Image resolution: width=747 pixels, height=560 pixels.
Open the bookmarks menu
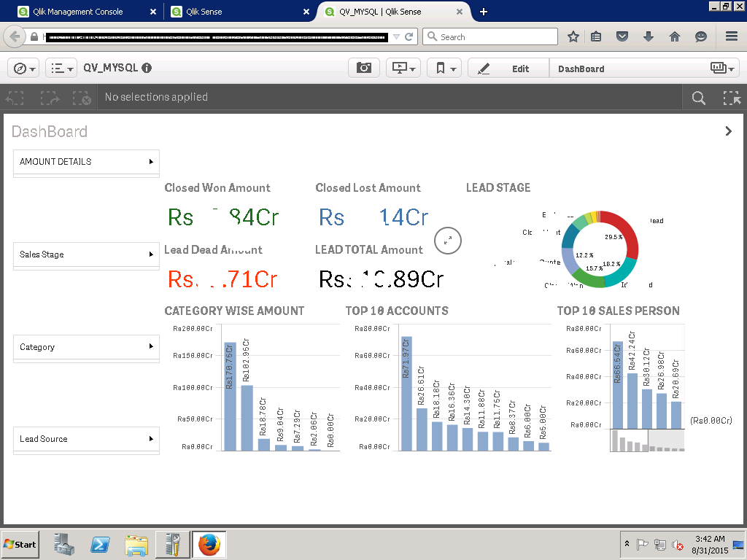tap(444, 69)
